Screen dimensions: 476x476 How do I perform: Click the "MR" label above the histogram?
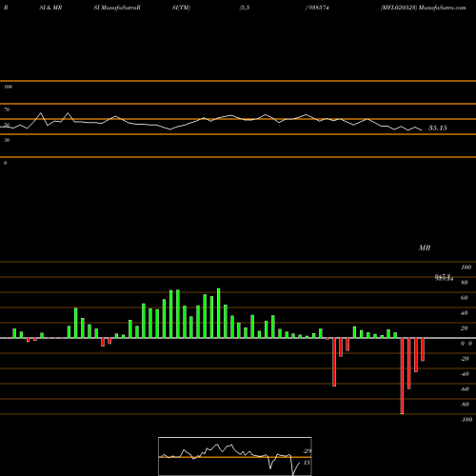[425, 248]
